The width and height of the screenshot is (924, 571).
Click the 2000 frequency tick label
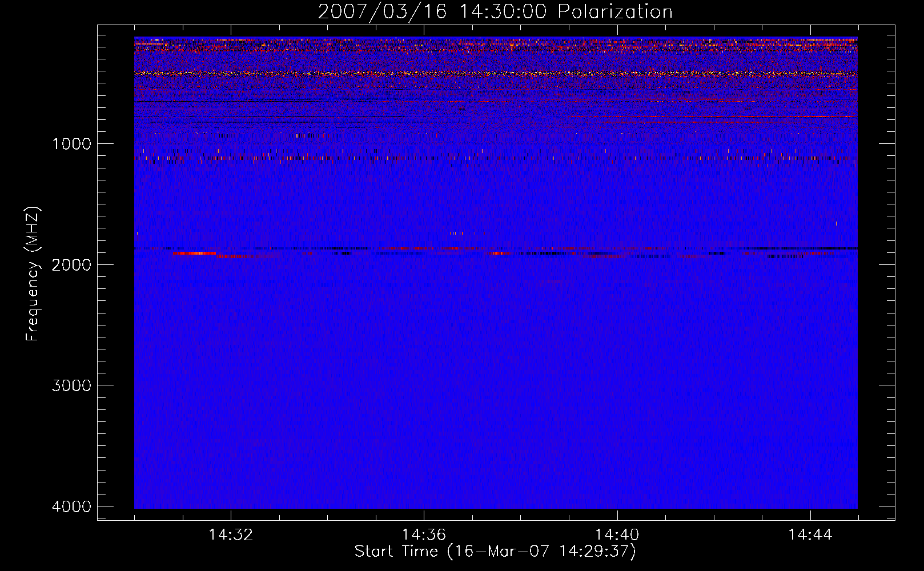(x=71, y=264)
